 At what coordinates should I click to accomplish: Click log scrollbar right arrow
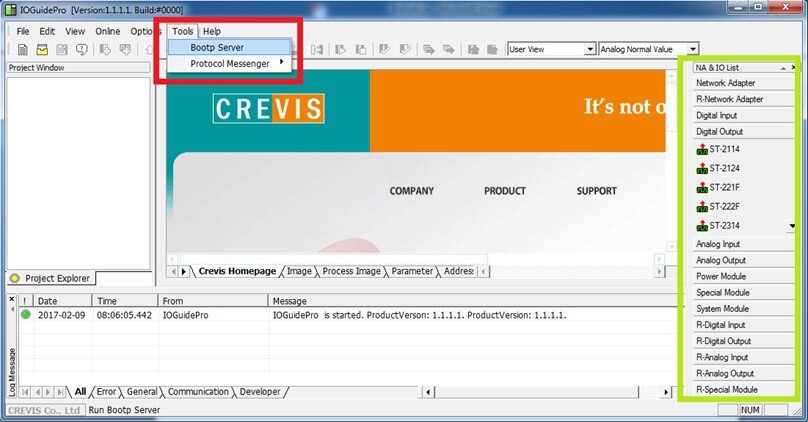[x=666, y=392]
